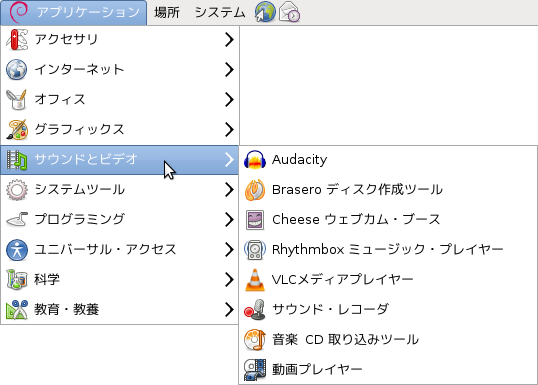
Task: Open the 場所 menu
Action: coord(167,12)
